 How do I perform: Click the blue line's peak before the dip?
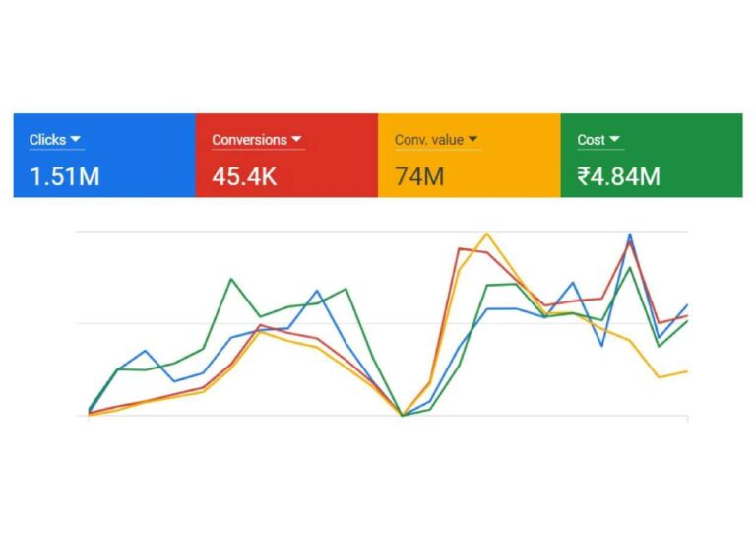coord(316,291)
